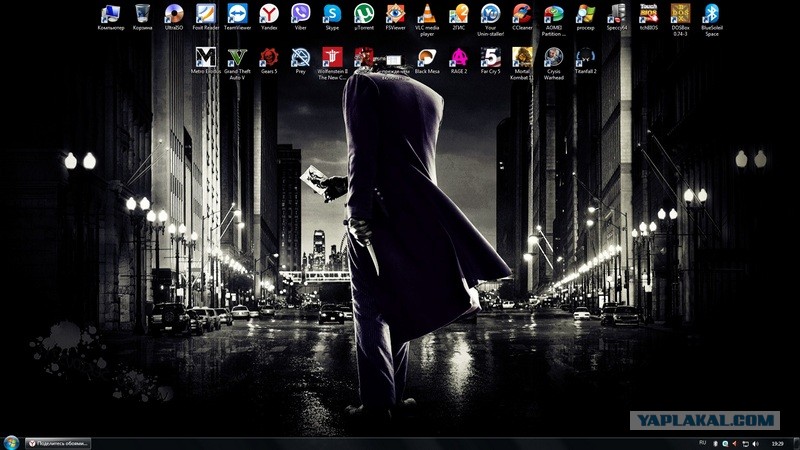Select the Your Uninstaller icon
The height and width of the screenshot is (450, 800).
coord(490,20)
